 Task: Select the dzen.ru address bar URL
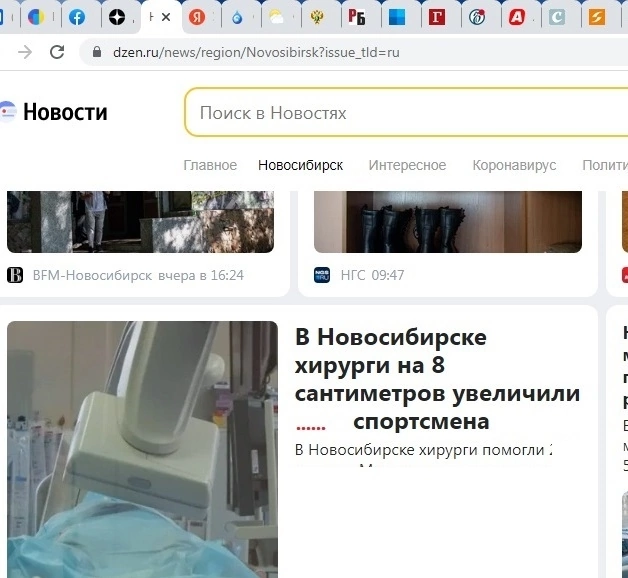[x=256, y=52]
